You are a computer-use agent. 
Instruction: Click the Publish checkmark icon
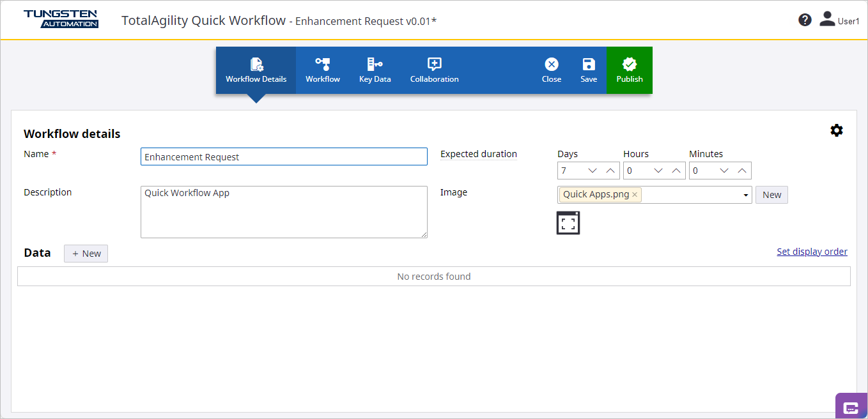630,63
